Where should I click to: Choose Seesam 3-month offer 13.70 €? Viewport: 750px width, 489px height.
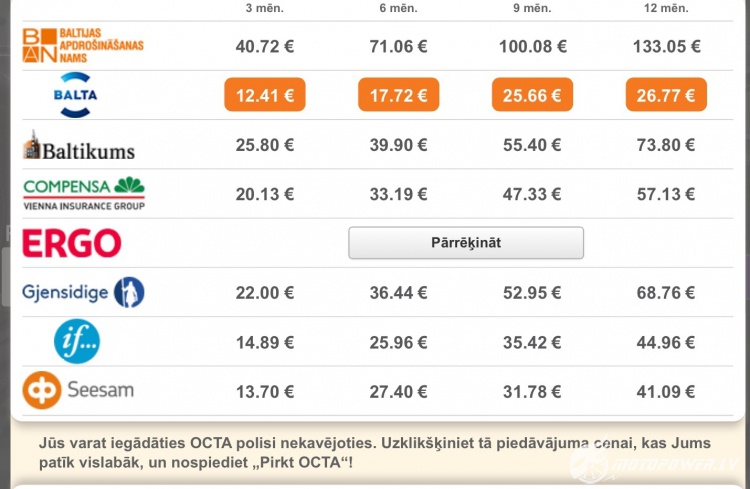pos(265,392)
